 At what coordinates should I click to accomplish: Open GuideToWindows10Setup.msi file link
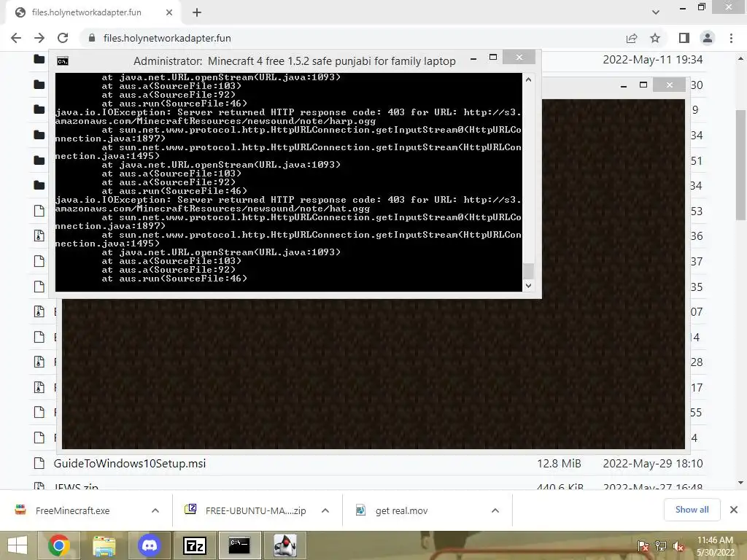tap(130, 463)
